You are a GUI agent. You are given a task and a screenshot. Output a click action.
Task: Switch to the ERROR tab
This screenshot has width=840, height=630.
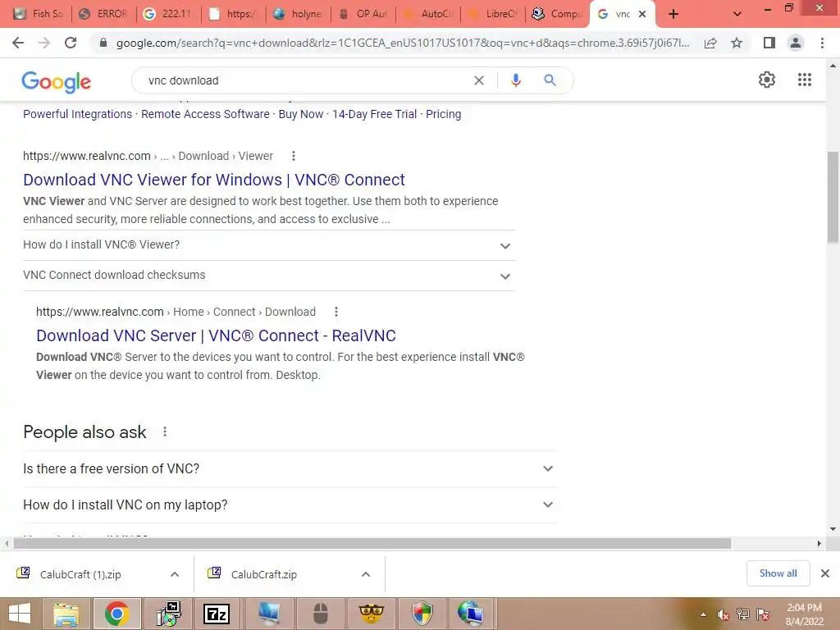[x=103, y=14]
